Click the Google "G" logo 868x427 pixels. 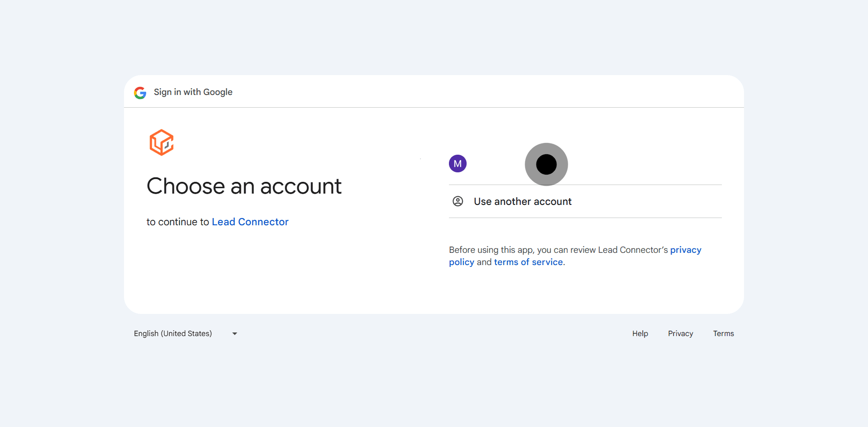point(140,93)
